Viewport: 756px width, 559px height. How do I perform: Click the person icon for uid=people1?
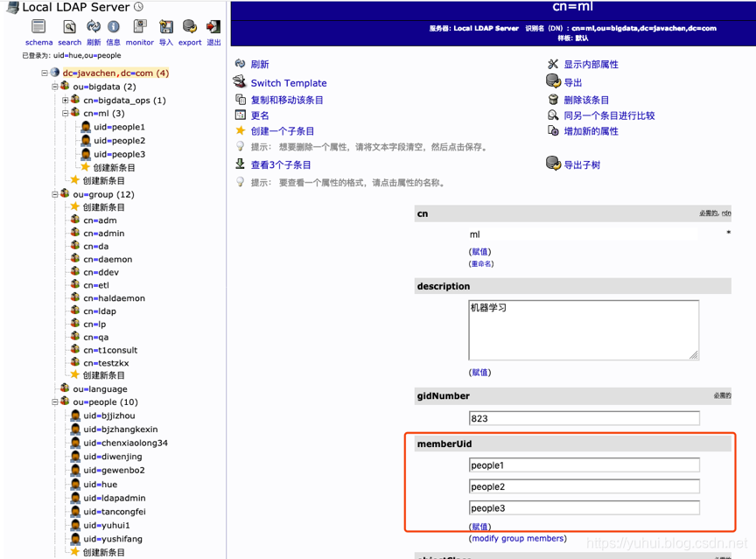86,127
